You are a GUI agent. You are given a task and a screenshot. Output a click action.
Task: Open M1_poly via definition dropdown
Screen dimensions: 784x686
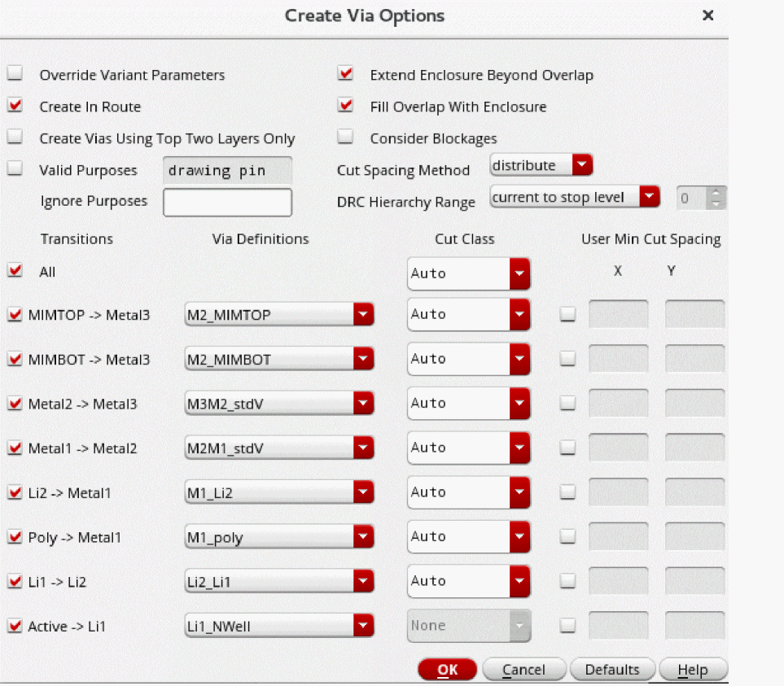point(279,536)
